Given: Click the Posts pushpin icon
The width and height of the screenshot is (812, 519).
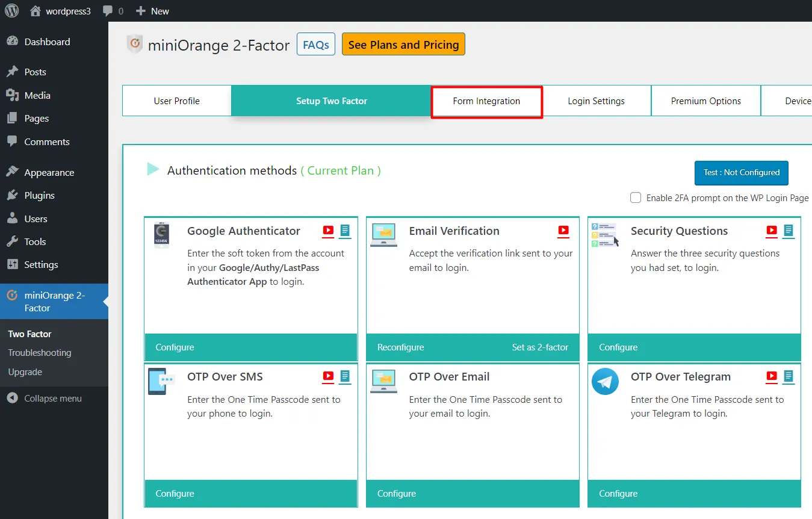Looking at the screenshot, I should point(12,72).
